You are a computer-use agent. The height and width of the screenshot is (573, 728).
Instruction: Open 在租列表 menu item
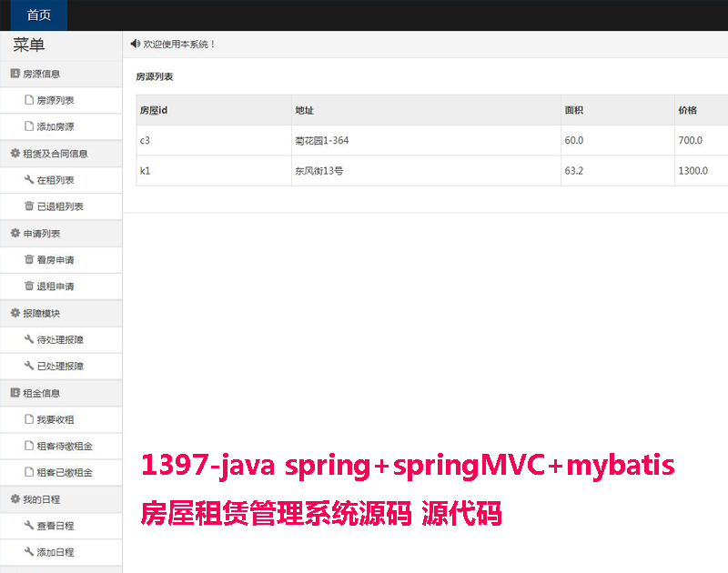click(61, 180)
